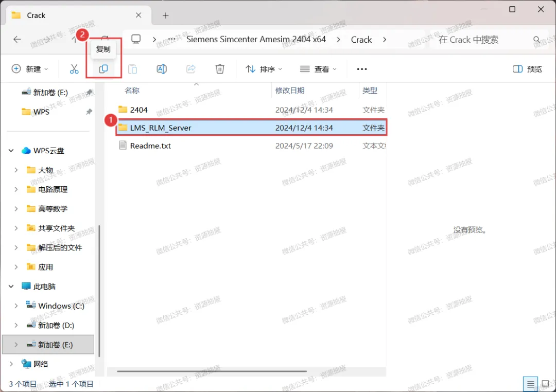Expand the 解压后的文件 folder node
Image resolution: width=556 pixels, height=392 pixels.
(x=16, y=248)
